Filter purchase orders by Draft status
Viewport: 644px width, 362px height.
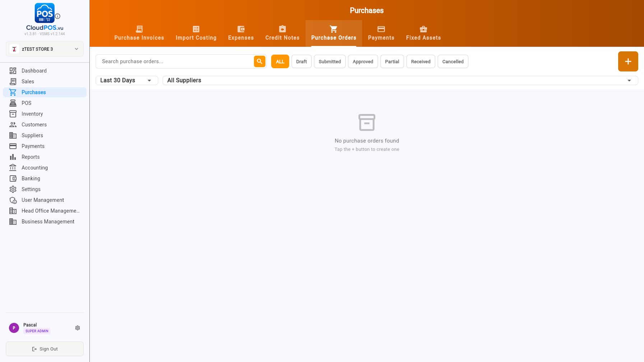pyautogui.click(x=301, y=61)
